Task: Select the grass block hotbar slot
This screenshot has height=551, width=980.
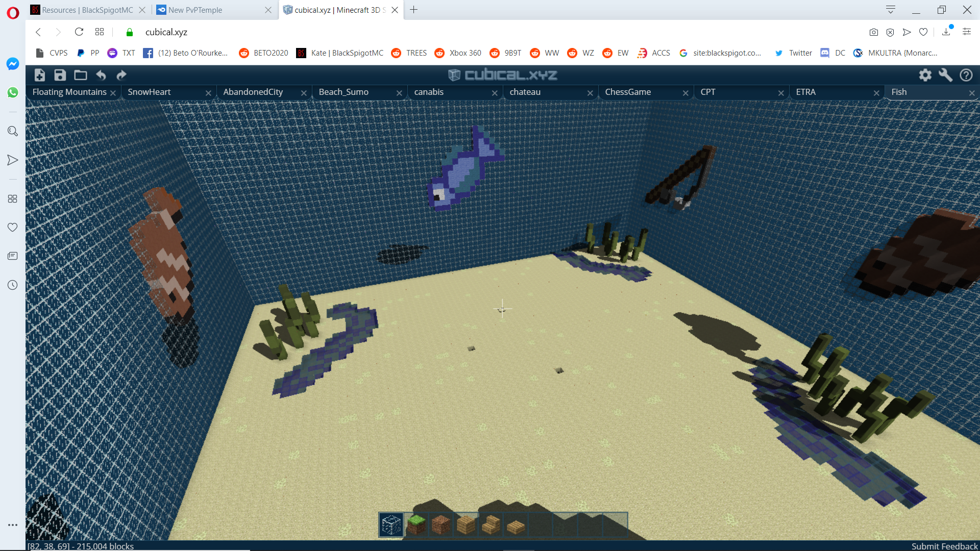Action: click(x=416, y=524)
